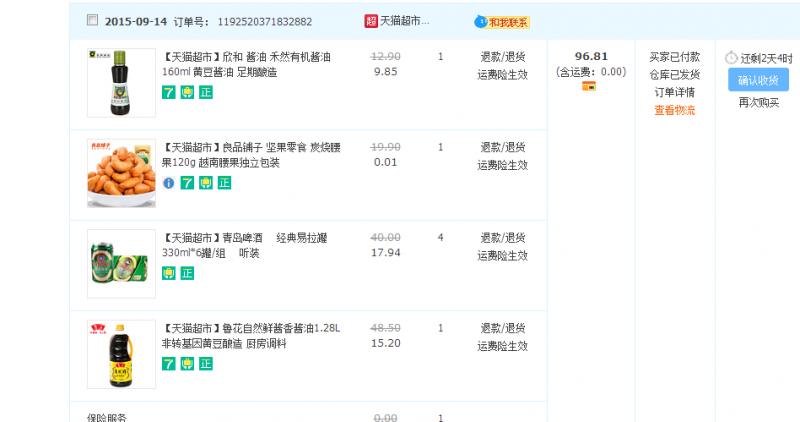Image resolution: width=800 pixels, height=422 pixels.
Task: Open the 鲁花自然鲜酱香酱油 product title
Action: (251, 336)
